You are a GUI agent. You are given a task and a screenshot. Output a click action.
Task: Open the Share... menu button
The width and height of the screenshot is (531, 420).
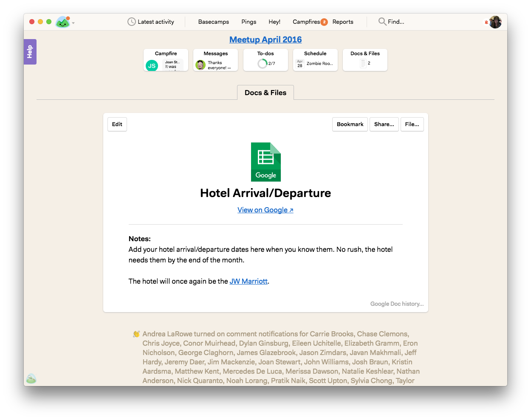pyautogui.click(x=384, y=124)
